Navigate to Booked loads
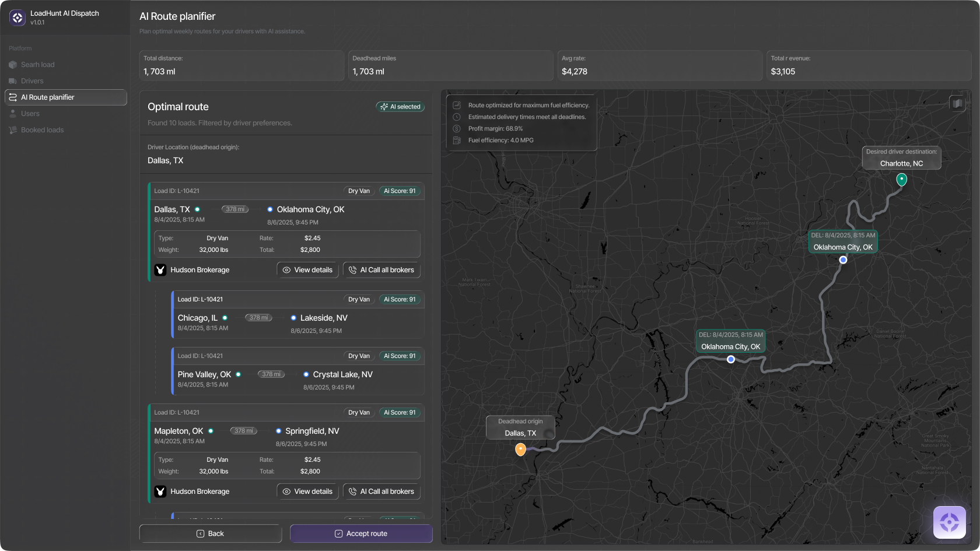 [x=42, y=130]
